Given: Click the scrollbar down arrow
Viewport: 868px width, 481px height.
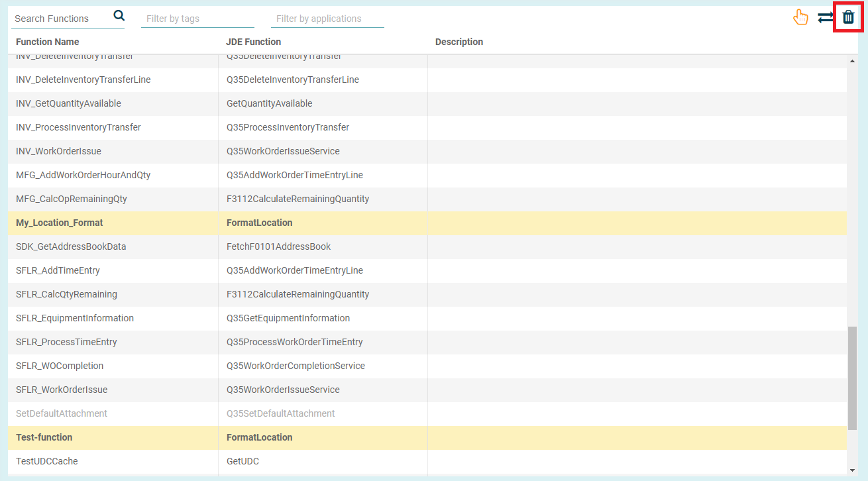Looking at the screenshot, I should click(852, 470).
